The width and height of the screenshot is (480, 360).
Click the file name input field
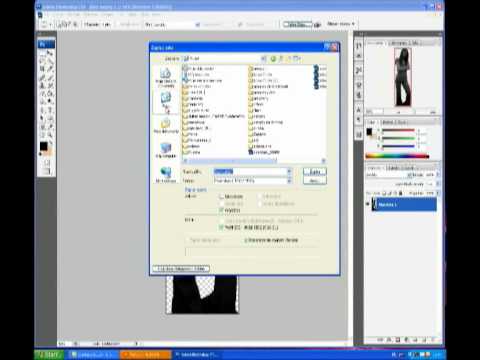point(250,171)
